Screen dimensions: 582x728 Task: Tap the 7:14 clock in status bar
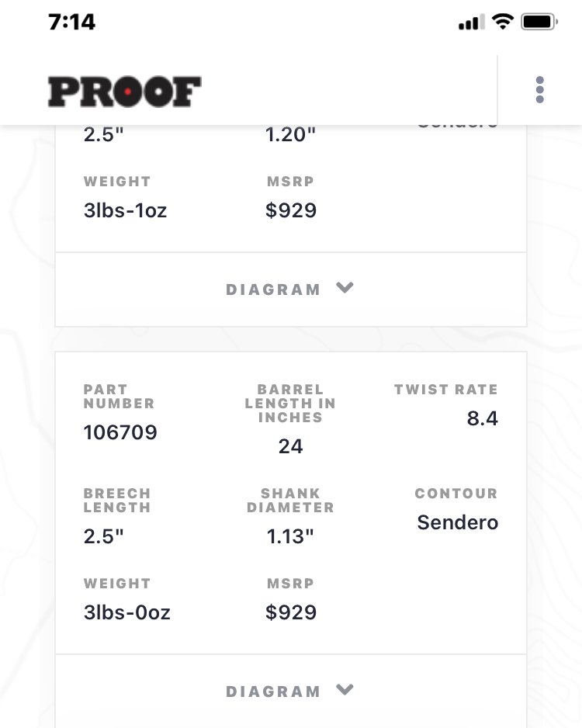(71, 22)
